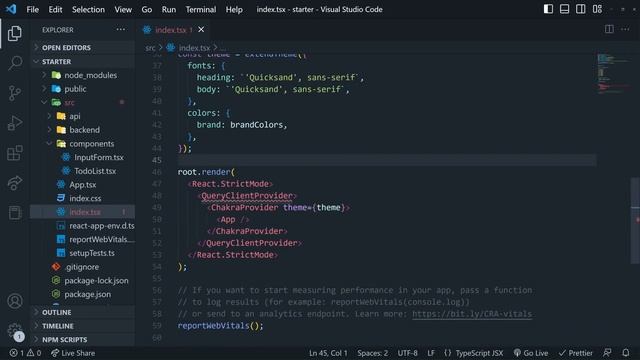Expand the backend folder
This screenshot has width=640, height=360.
(x=83, y=130)
